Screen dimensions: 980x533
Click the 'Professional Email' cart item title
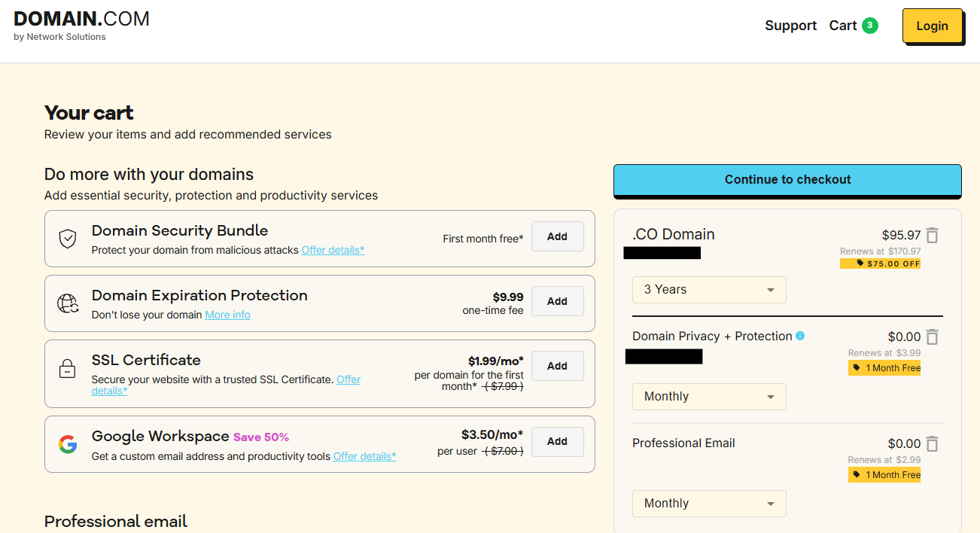pyautogui.click(x=683, y=443)
